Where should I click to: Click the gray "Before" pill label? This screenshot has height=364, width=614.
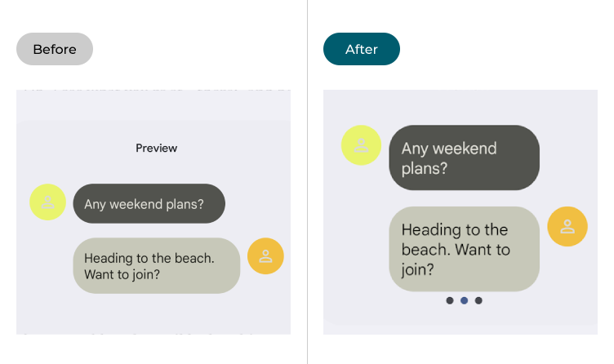[x=55, y=49]
